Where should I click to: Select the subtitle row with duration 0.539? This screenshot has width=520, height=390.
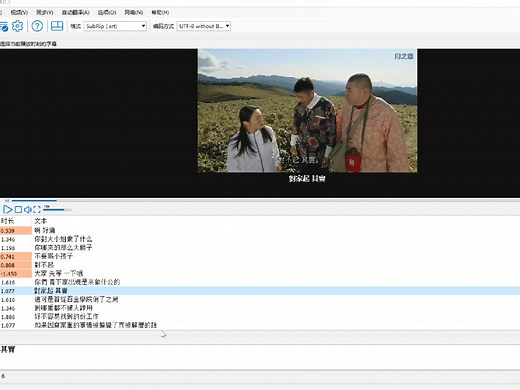[x=260, y=230]
